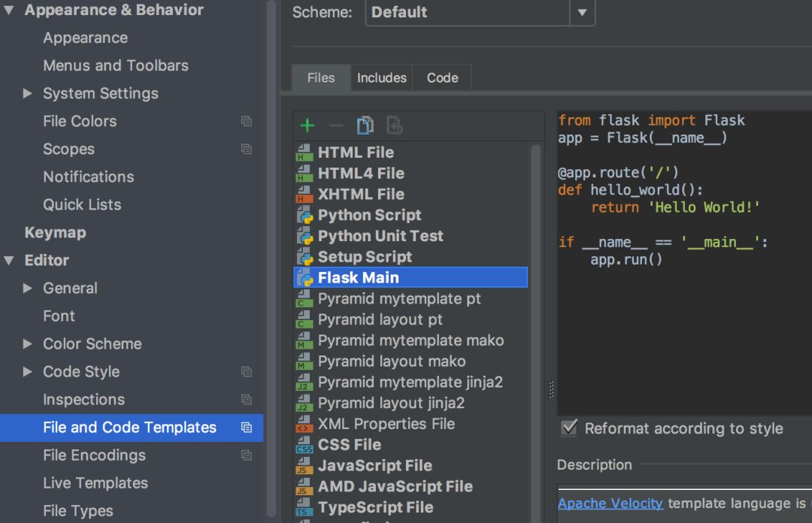The height and width of the screenshot is (523, 812).
Task: Collapse the Editor settings group
Action: tap(9, 261)
